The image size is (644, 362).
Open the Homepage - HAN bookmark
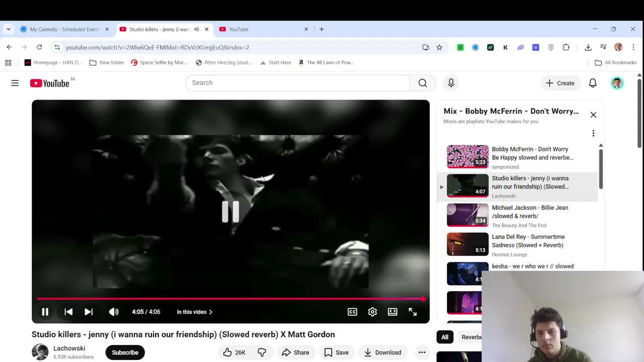[53, 62]
